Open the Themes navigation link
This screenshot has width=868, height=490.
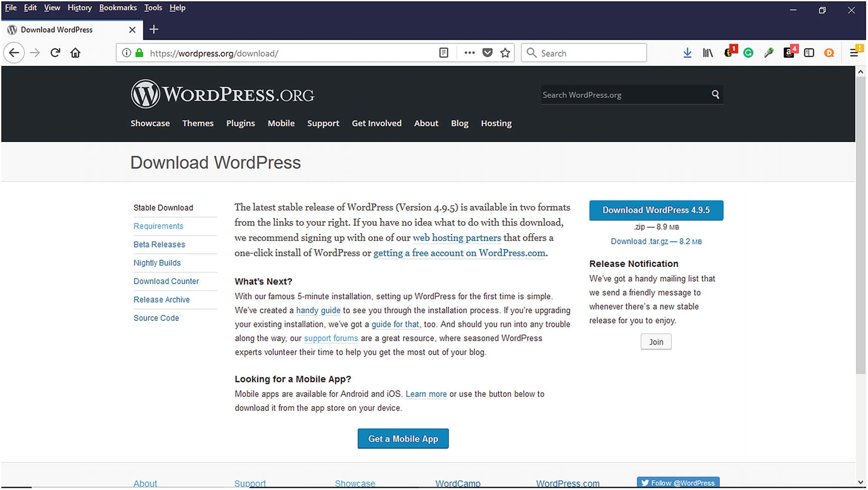[198, 123]
